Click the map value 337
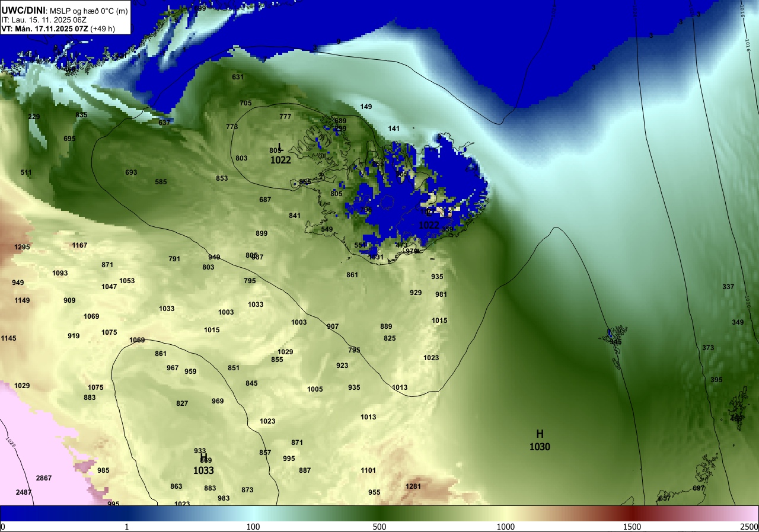The height and width of the screenshot is (532, 759). 728,287
